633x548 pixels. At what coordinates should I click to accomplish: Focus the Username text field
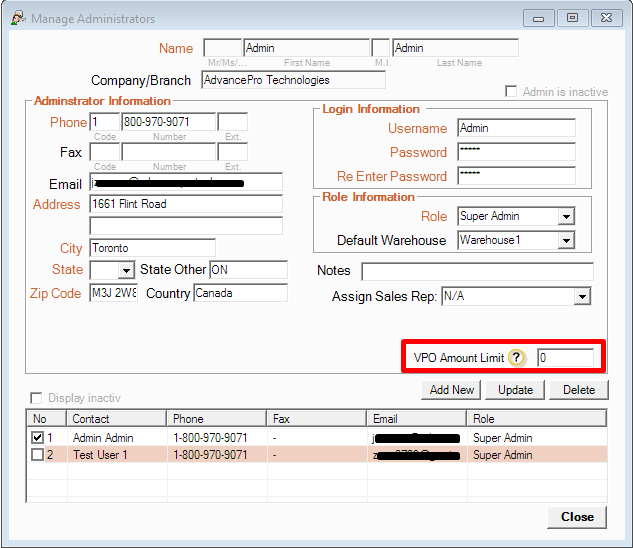tap(516, 128)
